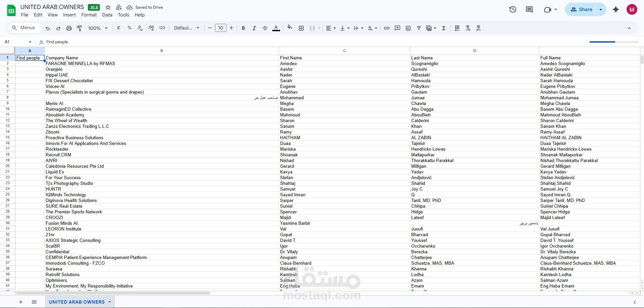Increase the font size
The width and height of the screenshot is (644, 308).
pos(231,28)
